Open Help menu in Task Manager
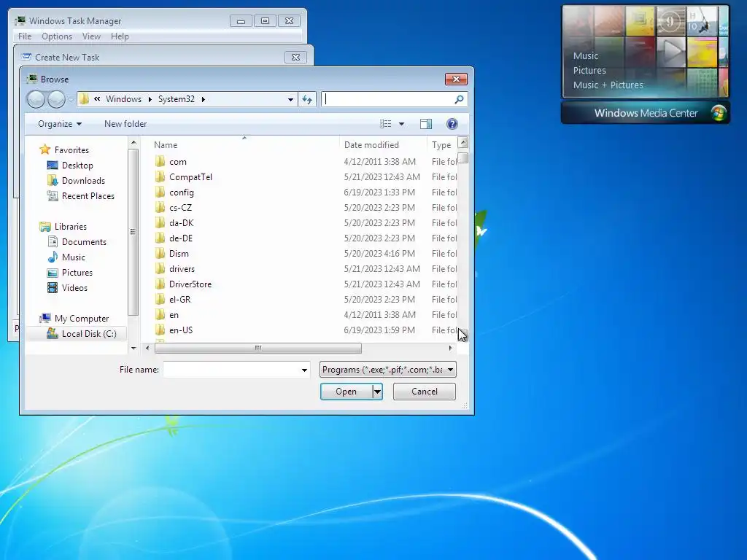Screen dimensions: 747x560 120,36
